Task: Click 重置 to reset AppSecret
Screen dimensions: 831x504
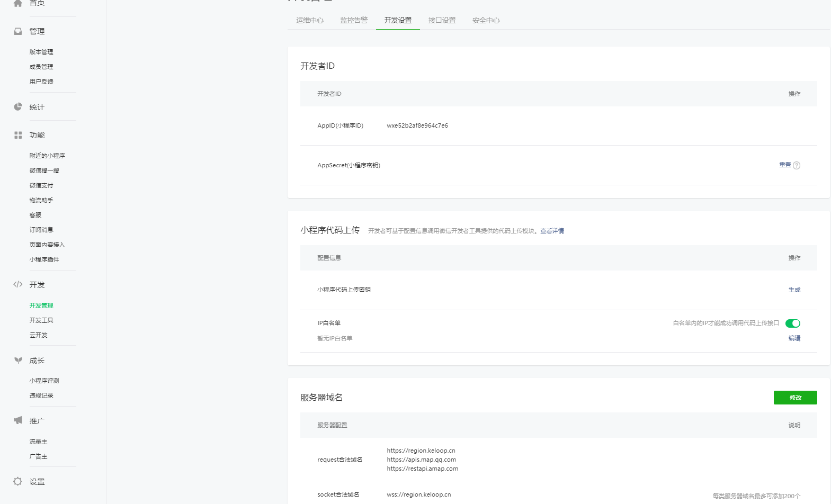Action: 785,165
